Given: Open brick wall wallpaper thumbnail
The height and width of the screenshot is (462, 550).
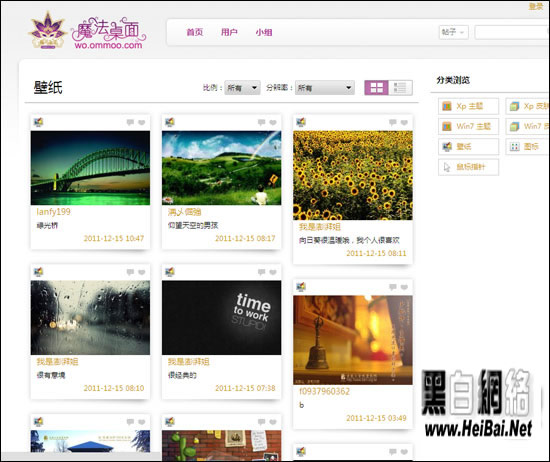Looking at the screenshot, I should click(x=221, y=446).
